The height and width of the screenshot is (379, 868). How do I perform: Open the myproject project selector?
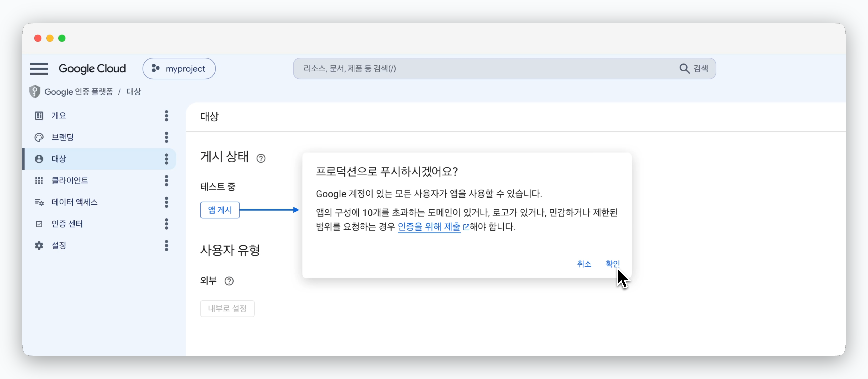(x=179, y=69)
